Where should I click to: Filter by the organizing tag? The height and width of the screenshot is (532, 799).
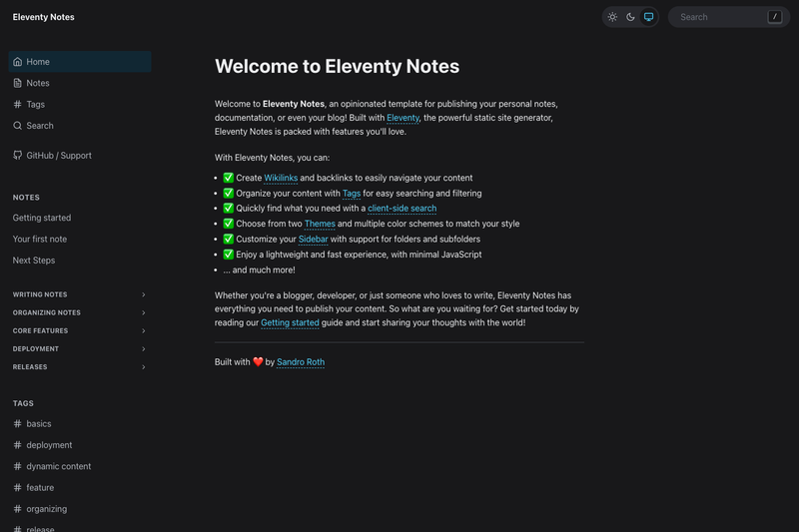(x=46, y=509)
